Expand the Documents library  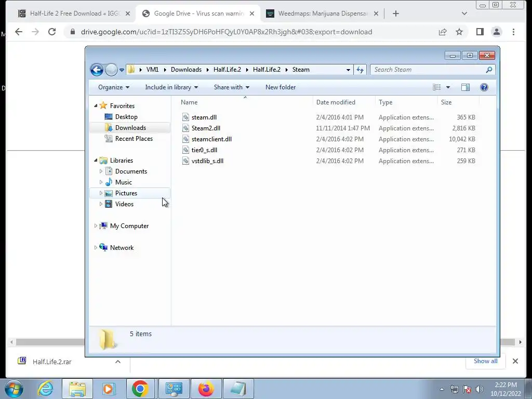point(101,171)
